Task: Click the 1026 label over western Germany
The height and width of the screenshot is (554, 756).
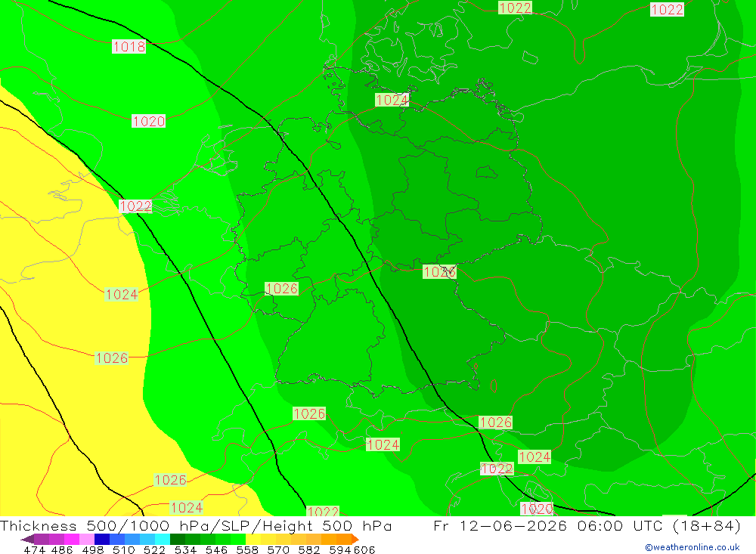Action: 282,288
